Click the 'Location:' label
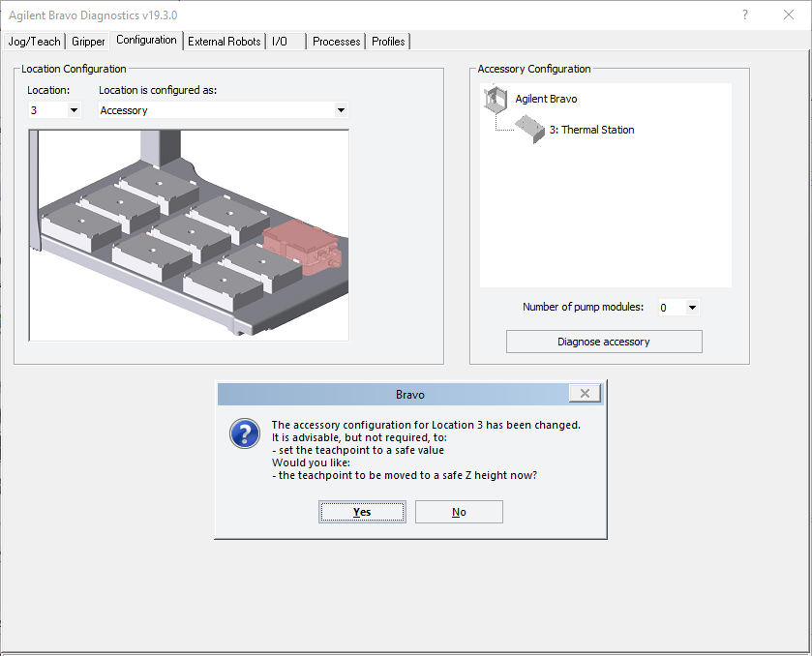Screen dimensions: 812x656 point(48,90)
